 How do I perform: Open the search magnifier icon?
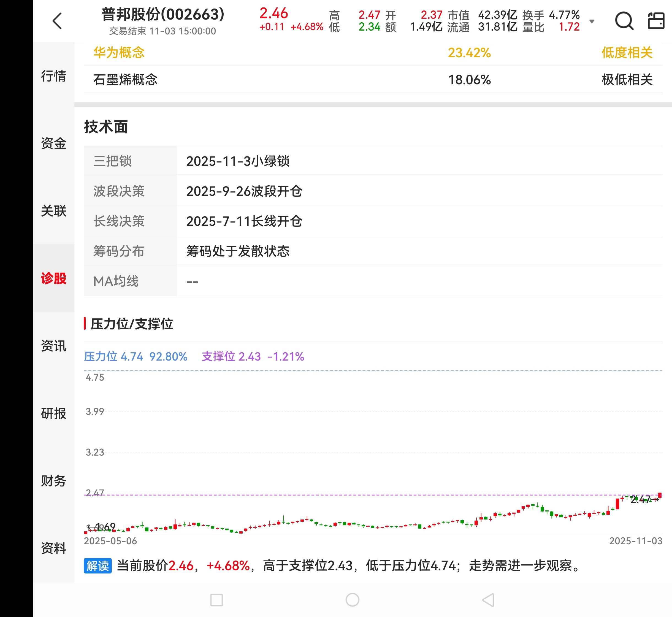click(x=624, y=21)
